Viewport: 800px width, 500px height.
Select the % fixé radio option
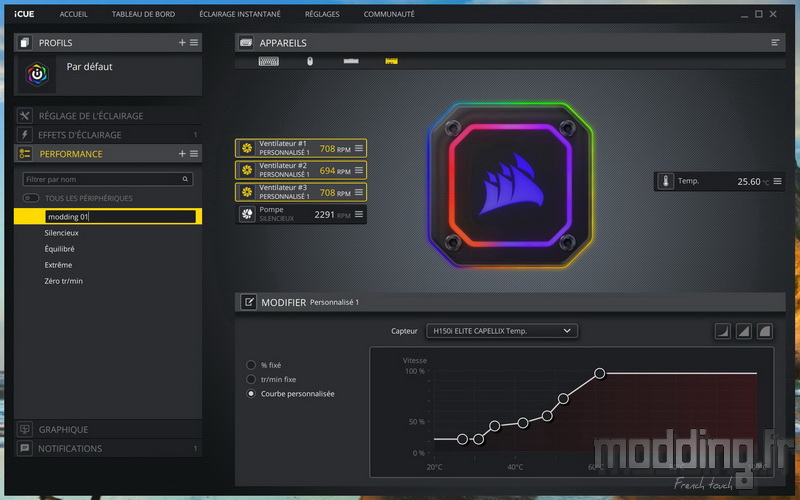pyautogui.click(x=251, y=365)
